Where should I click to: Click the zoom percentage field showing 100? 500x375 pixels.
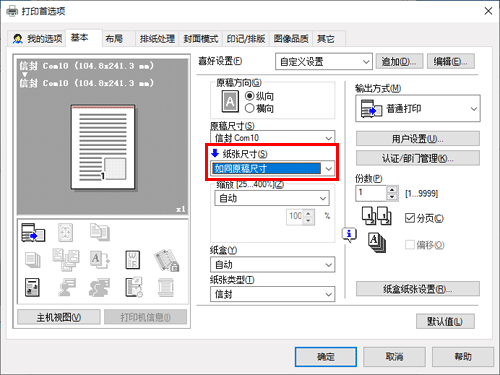tap(295, 217)
